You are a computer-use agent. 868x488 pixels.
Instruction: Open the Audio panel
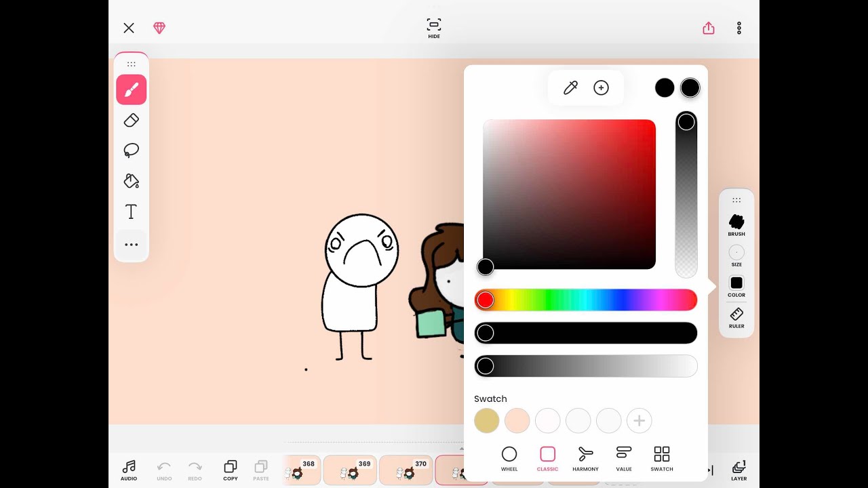tap(129, 470)
